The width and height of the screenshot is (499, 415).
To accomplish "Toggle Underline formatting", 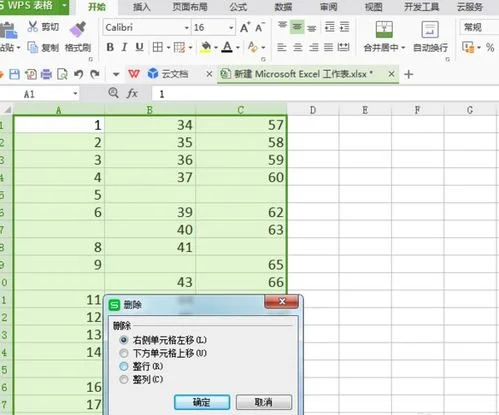I will click(139, 47).
